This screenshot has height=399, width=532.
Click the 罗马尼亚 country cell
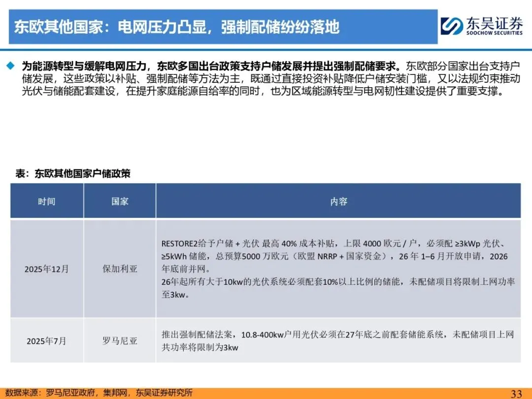tap(120, 341)
